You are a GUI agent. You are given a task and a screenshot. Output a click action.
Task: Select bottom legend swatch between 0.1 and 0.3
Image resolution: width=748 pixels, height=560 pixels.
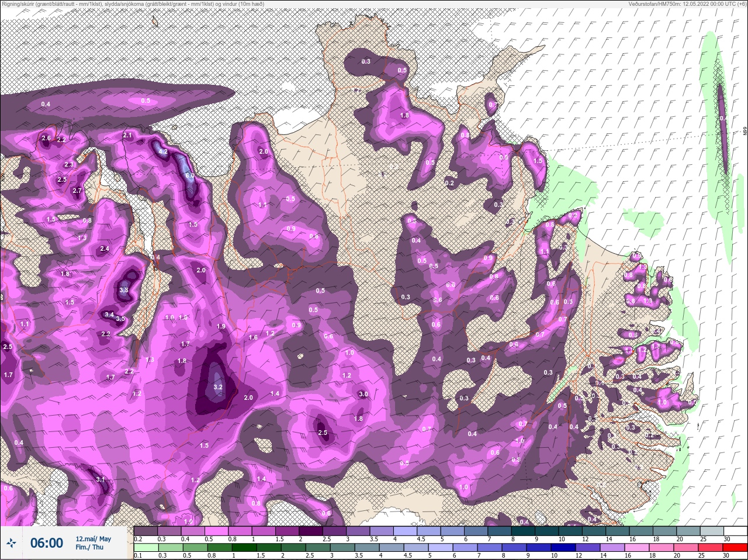point(146,547)
